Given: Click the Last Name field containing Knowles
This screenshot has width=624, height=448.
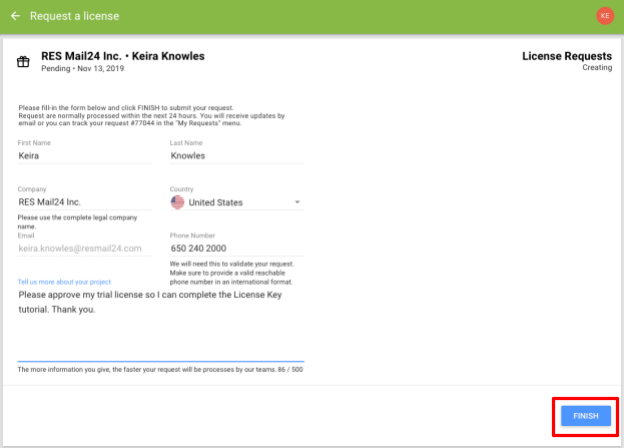Looking at the screenshot, I should pos(237,156).
